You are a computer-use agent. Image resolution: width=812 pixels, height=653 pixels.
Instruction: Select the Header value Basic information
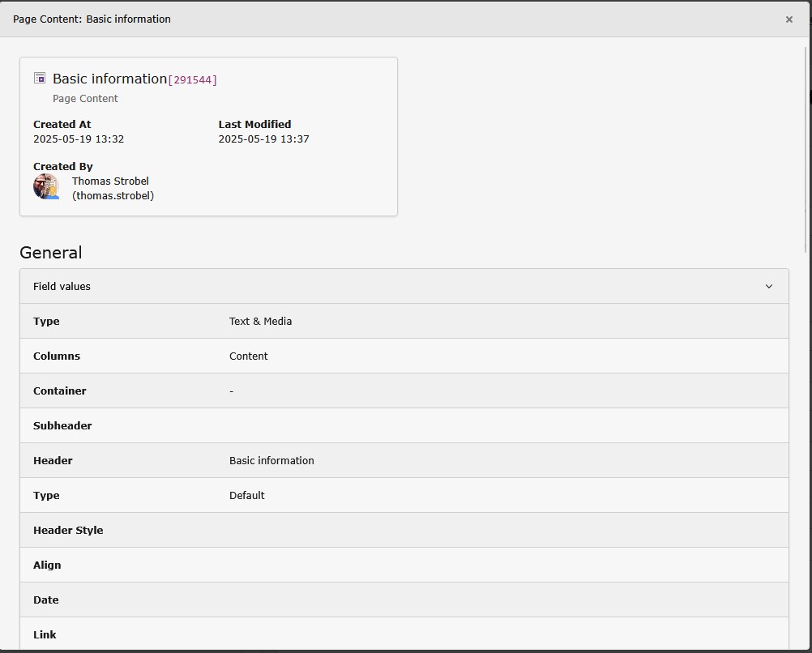point(271,461)
